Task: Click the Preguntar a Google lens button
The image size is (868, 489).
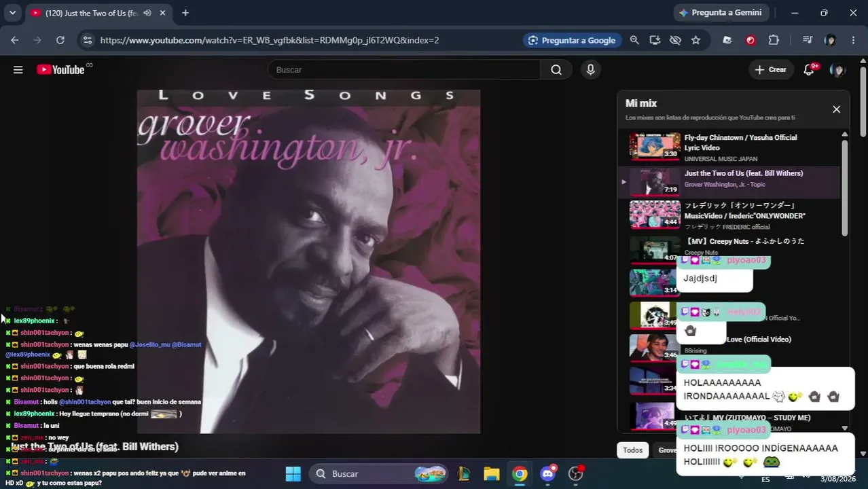Action: pos(572,40)
